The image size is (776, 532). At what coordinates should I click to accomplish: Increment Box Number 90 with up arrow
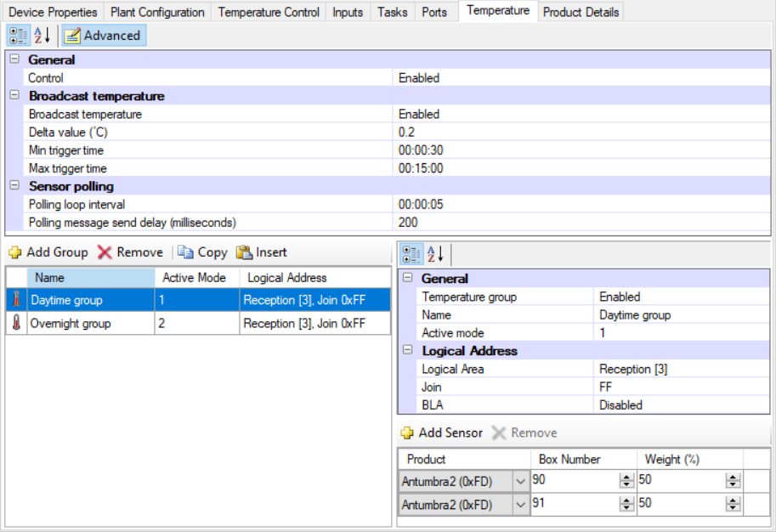[x=626, y=477]
